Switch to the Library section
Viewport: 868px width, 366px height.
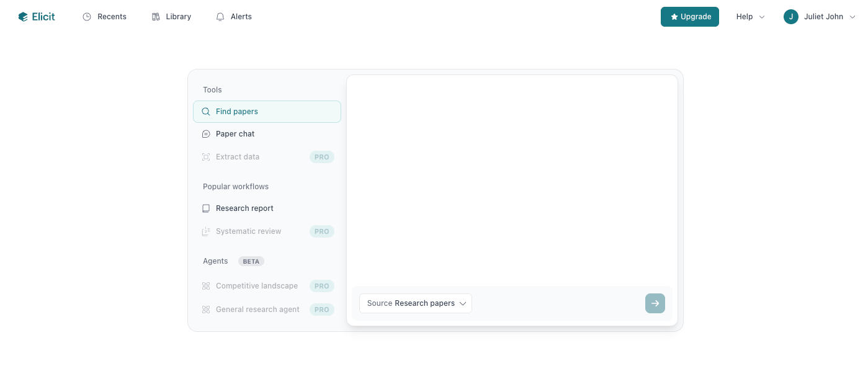point(171,16)
